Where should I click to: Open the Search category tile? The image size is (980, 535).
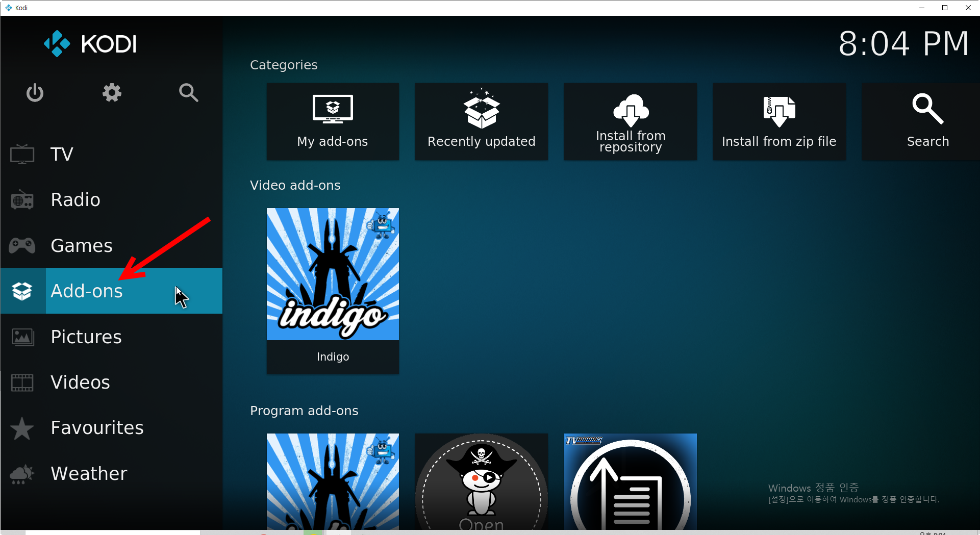coord(921,122)
